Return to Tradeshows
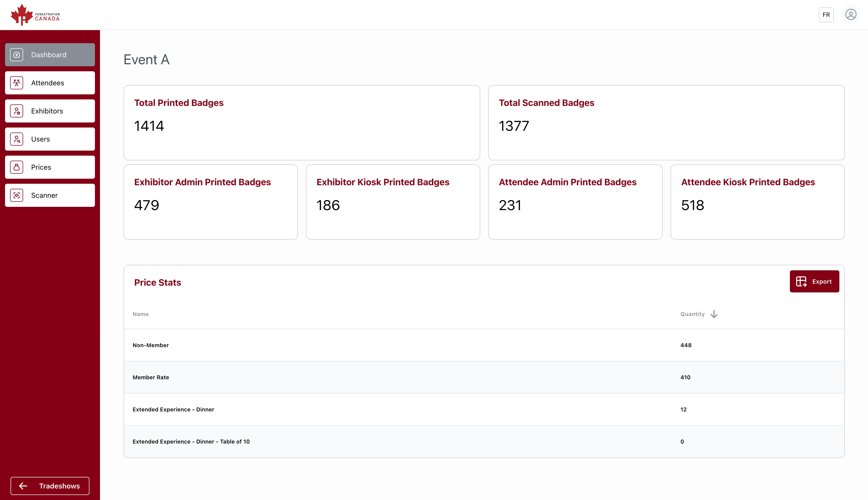Viewport: 868px width, 500px height. point(50,486)
